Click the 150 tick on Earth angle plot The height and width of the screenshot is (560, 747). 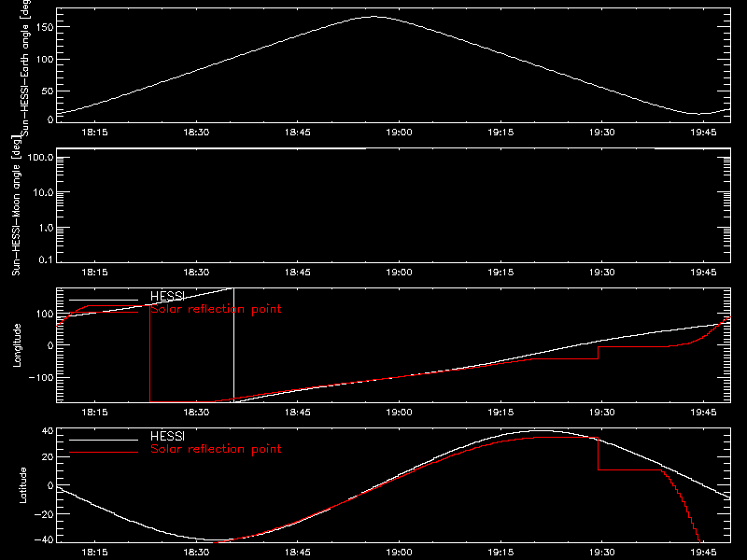point(44,27)
